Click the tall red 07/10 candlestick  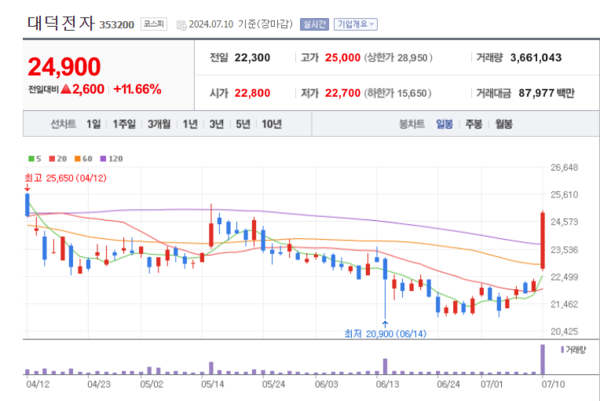point(543,240)
